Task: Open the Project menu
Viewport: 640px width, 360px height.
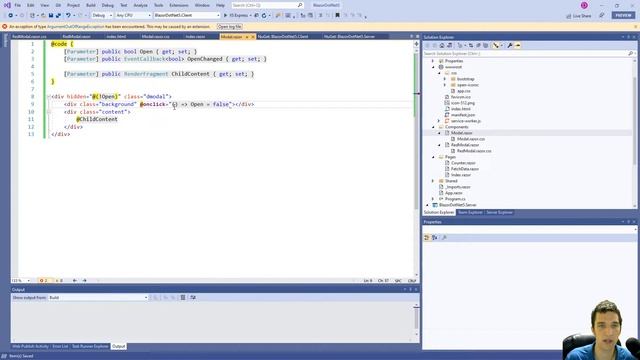Action: point(73,5)
